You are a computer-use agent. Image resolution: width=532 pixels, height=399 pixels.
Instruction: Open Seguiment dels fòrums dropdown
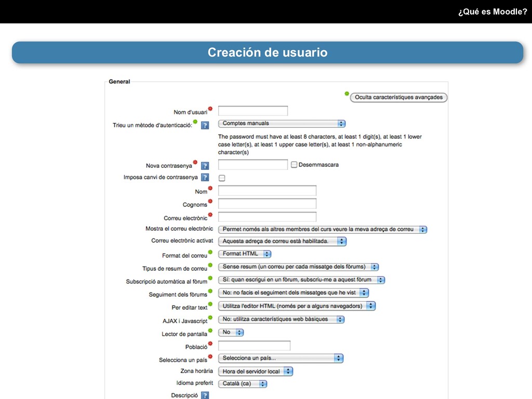pyautogui.click(x=294, y=293)
